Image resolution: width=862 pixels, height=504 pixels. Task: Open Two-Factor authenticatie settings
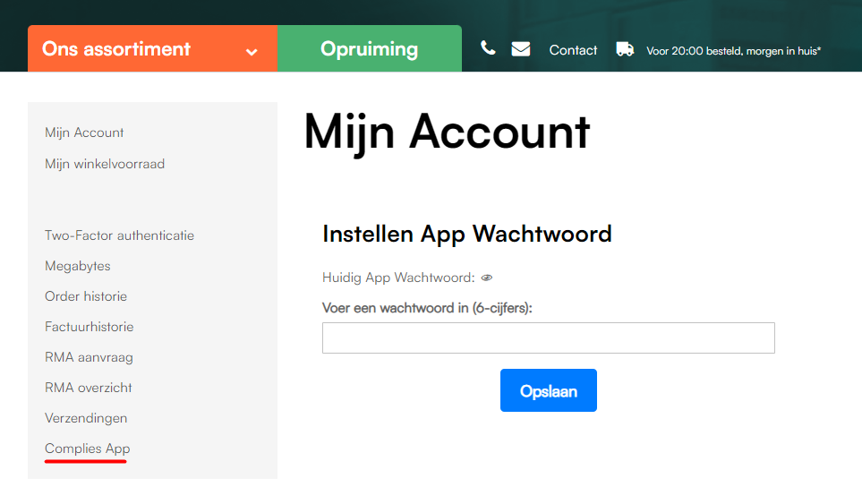pyautogui.click(x=119, y=235)
